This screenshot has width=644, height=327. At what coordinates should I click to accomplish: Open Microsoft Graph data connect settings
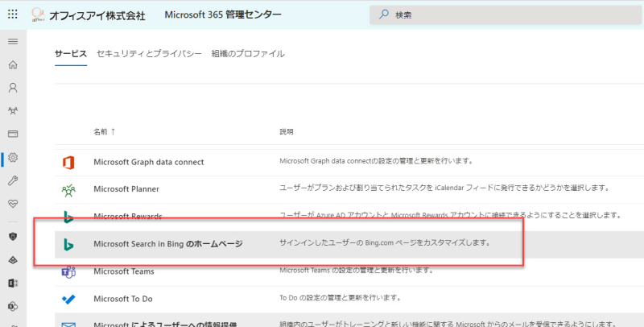[149, 162]
